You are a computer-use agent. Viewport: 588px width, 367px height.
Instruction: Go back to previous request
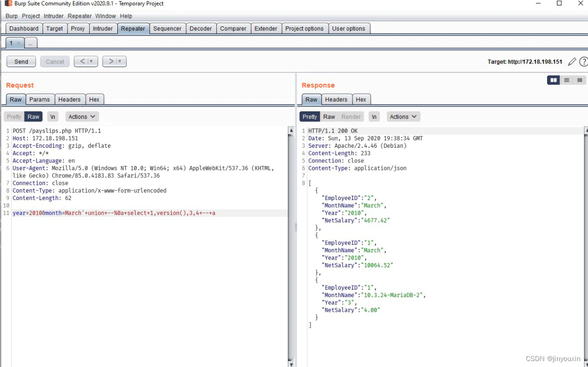(82, 62)
